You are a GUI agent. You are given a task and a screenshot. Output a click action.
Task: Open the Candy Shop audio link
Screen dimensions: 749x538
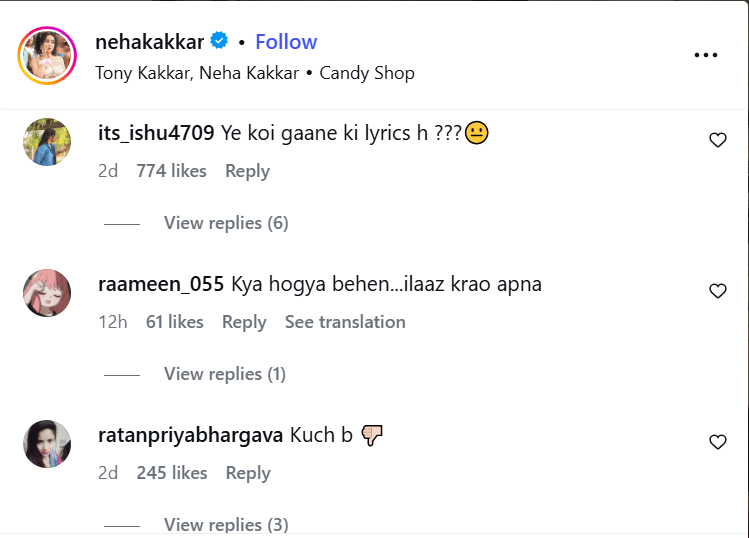[367, 73]
